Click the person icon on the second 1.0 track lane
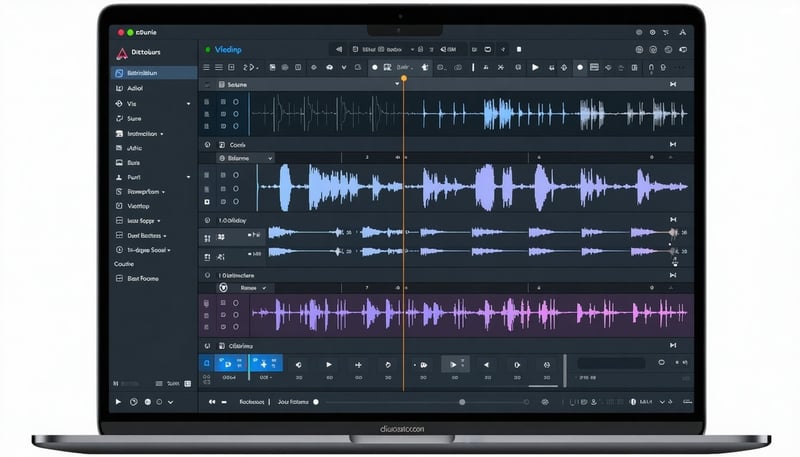The image size is (800, 457). pyautogui.click(x=220, y=257)
